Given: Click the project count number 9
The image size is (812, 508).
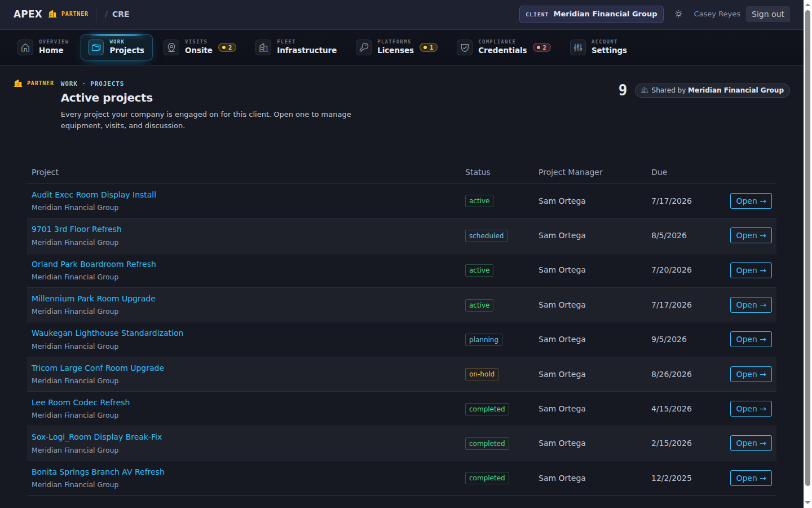Looking at the screenshot, I should [623, 90].
